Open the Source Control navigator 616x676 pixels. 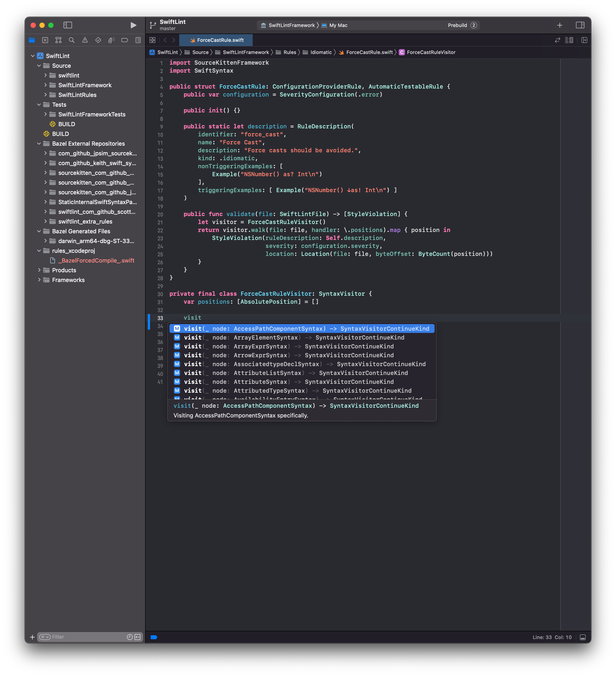click(45, 40)
